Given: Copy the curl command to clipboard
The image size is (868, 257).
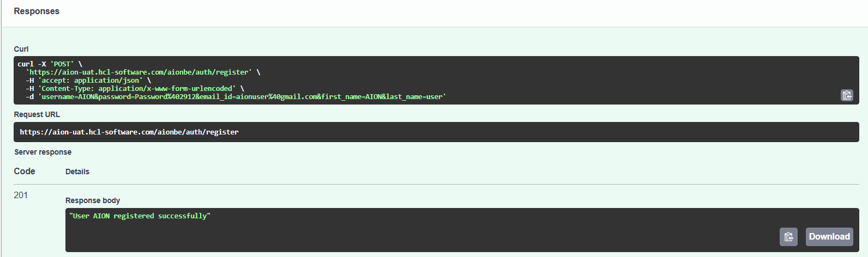Looking at the screenshot, I should coord(847,95).
